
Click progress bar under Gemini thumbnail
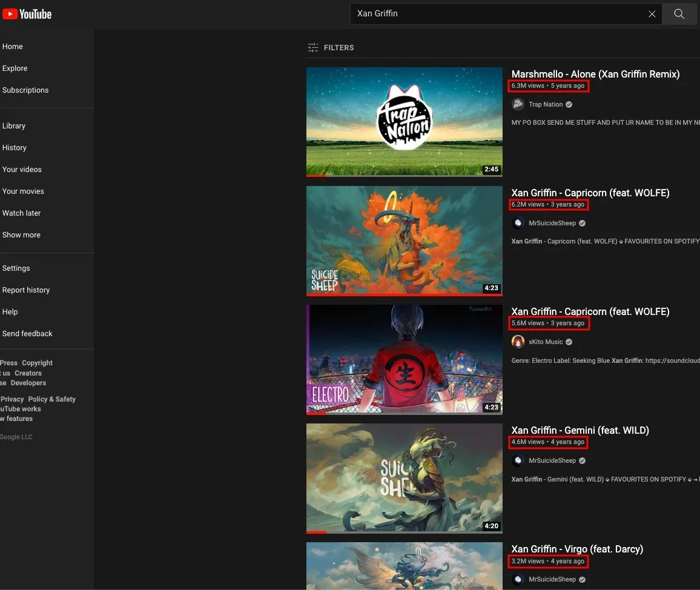pyautogui.click(x=404, y=532)
